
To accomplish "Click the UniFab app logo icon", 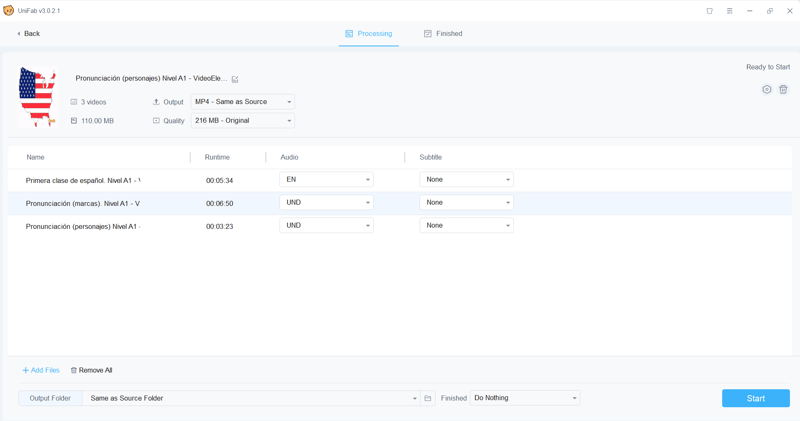I will [x=9, y=11].
